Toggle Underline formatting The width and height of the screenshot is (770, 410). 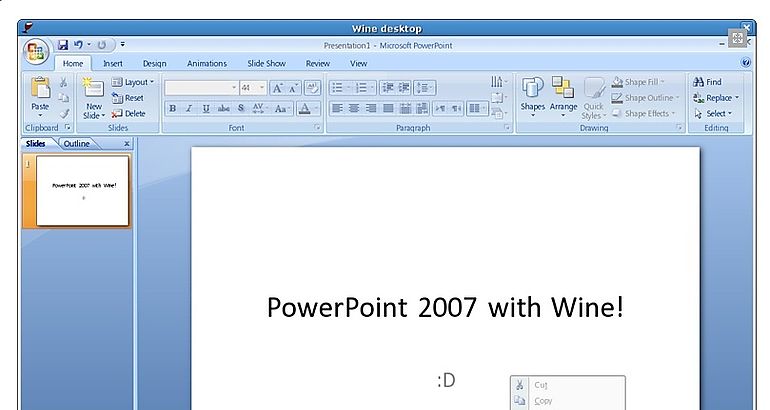pos(206,109)
